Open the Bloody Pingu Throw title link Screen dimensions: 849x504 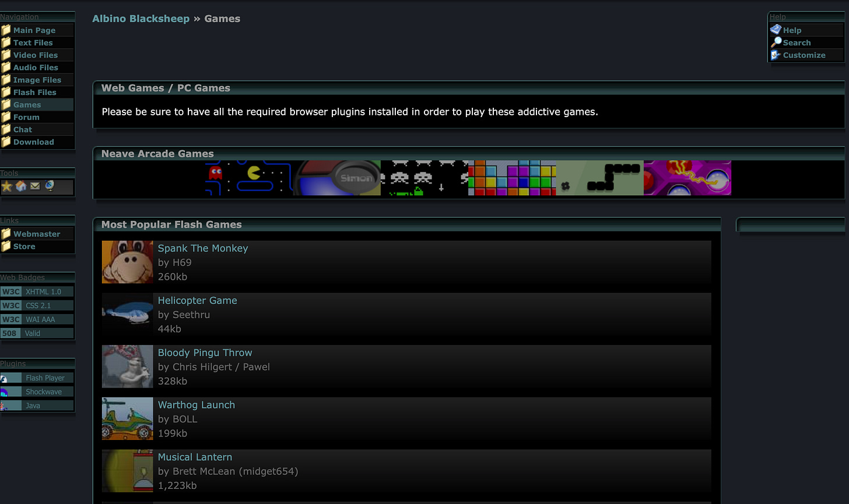click(x=205, y=353)
